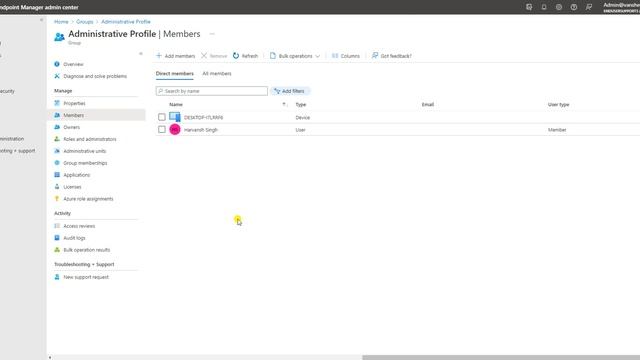Open Bulk operation results menu item
This screenshot has height=360, width=640.
pos(87,250)
